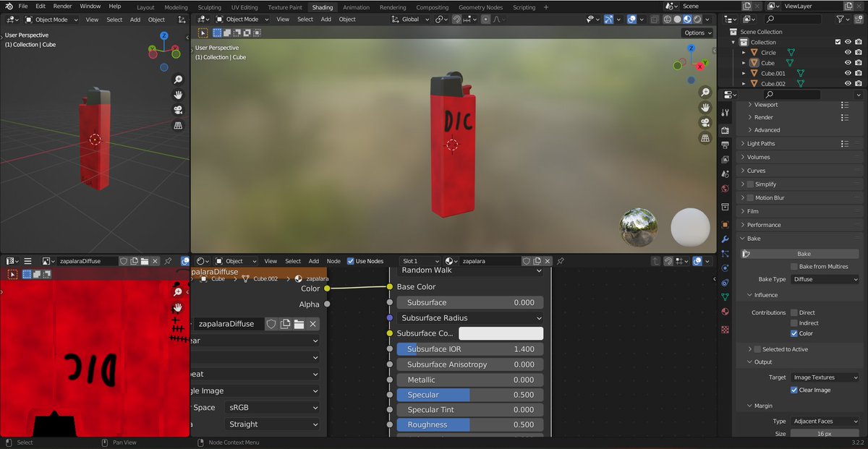Image resolution: width=868 pixels, height=449 pixels.
Task: Enable Indirect contribution checkbox
Action: click(x=793, y=323)
